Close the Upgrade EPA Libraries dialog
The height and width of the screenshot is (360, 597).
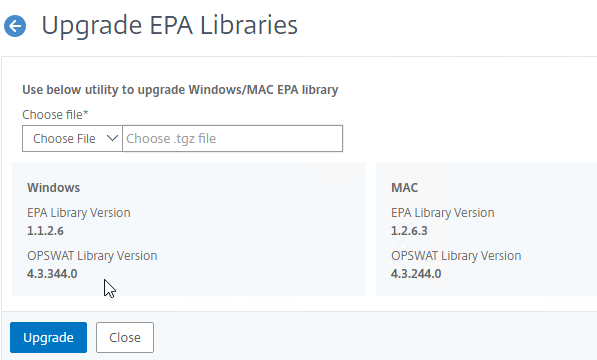[125, 338]
